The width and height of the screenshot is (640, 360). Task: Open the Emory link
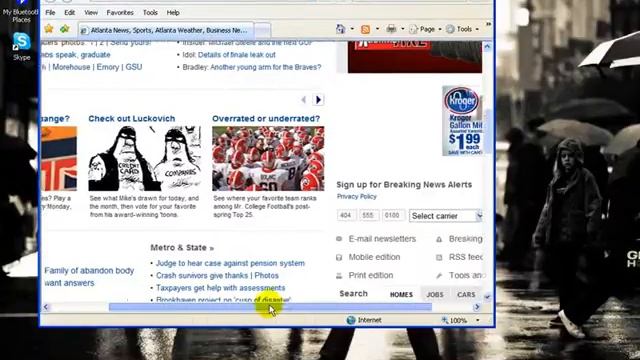click(108, 67)
